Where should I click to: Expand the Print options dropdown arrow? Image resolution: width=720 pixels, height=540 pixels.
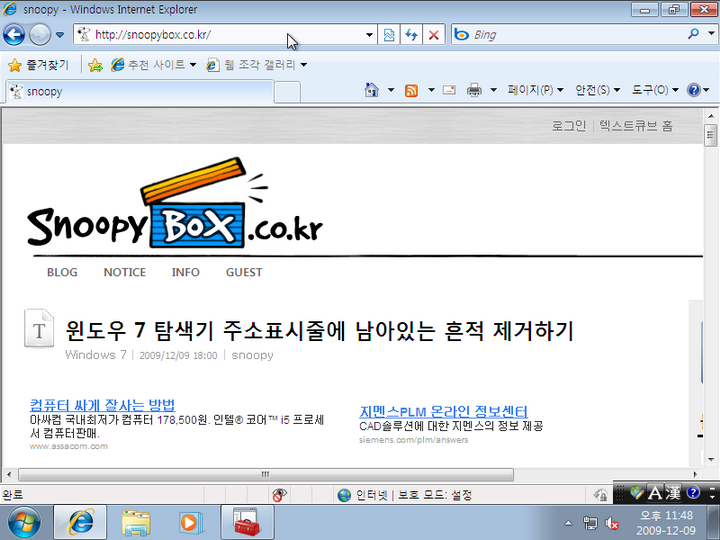tap(493, 90)
